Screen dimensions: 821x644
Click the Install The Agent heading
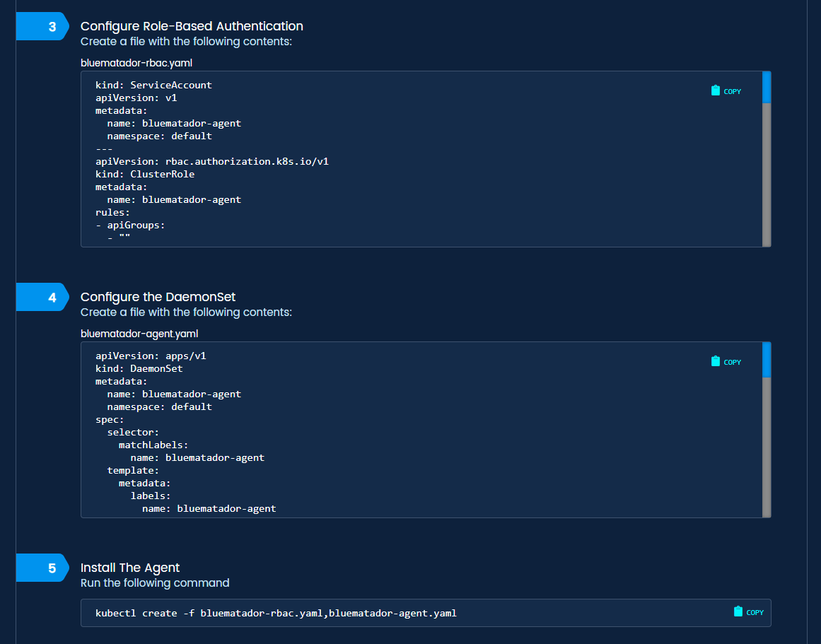coord(130,568)
